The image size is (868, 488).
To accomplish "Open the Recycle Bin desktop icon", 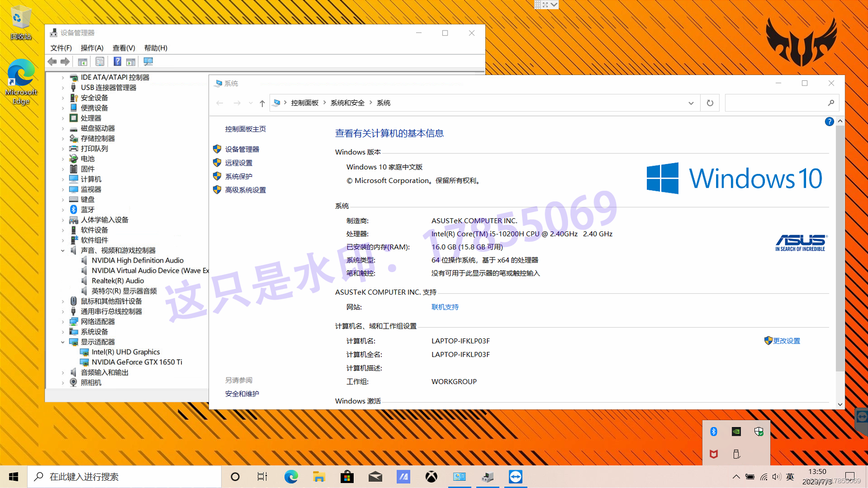I will click(21, 22).
